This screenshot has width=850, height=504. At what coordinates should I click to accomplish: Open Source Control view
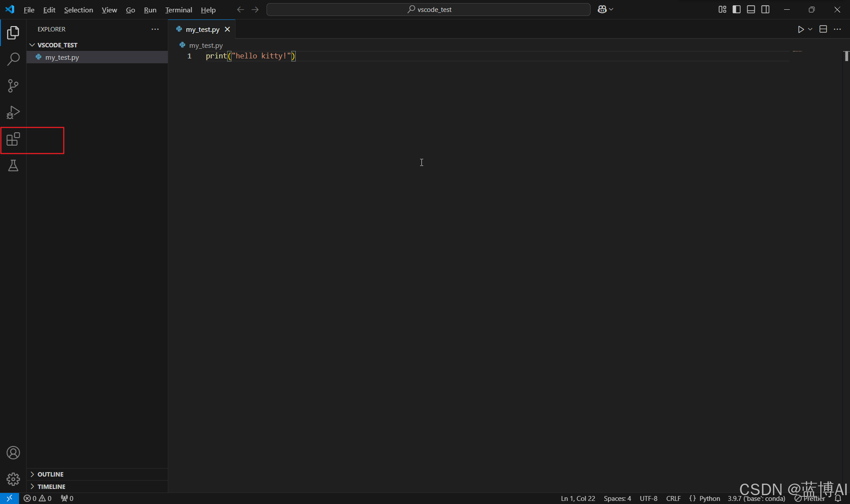coord(13,86)
